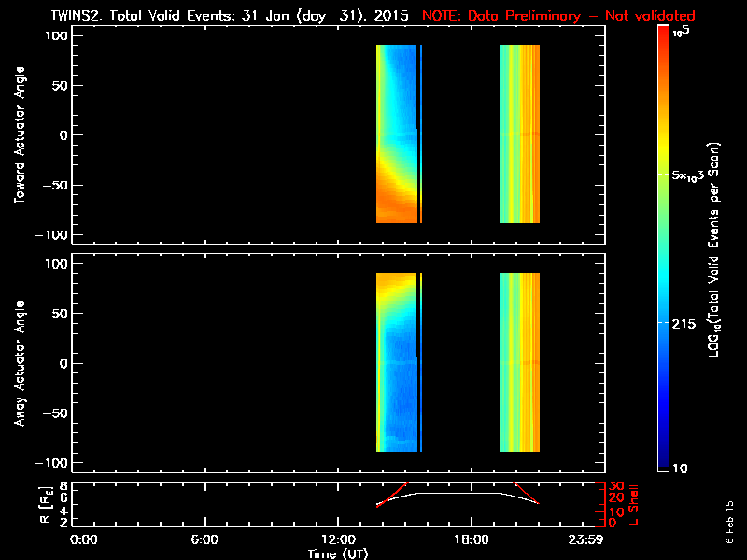
Task: Click the '-100' tick label on Away panel
Action: pos(52,463)
